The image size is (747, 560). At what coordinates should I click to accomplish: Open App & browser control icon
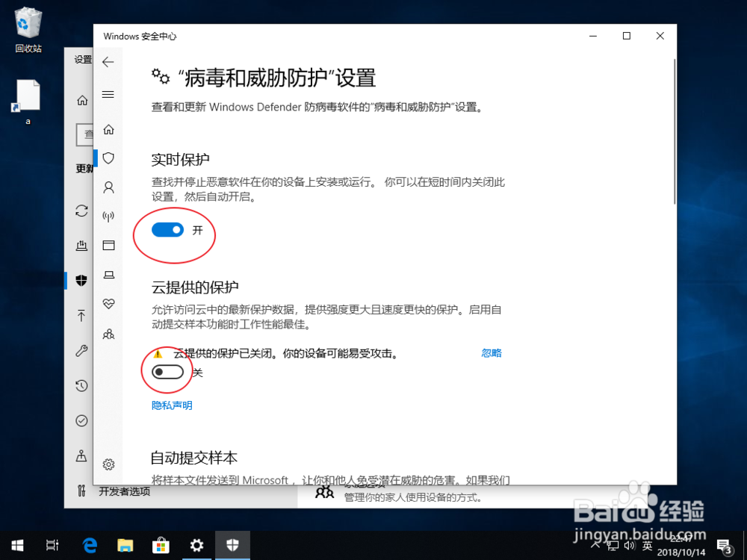(108, 245)
